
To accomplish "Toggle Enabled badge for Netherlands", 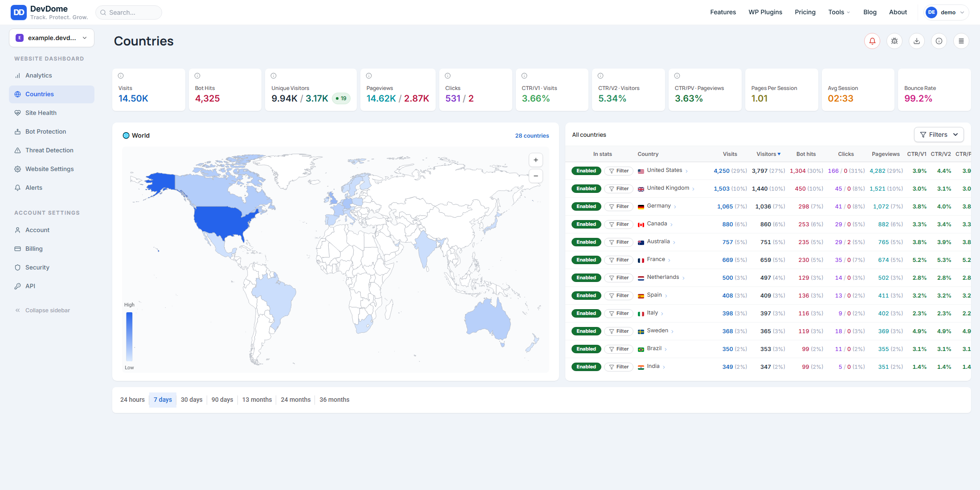I will tap(586, 278).
